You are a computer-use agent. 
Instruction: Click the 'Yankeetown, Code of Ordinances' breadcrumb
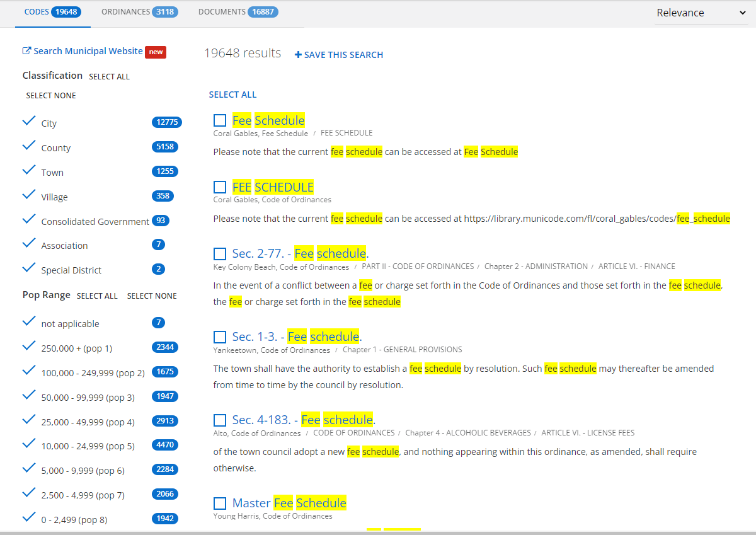pos(272,350)
